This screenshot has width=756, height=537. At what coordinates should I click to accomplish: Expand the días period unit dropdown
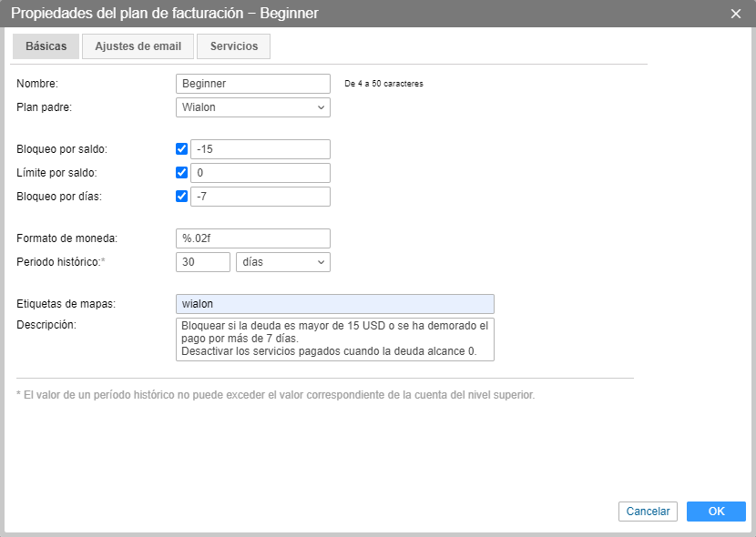pos(282,262)
